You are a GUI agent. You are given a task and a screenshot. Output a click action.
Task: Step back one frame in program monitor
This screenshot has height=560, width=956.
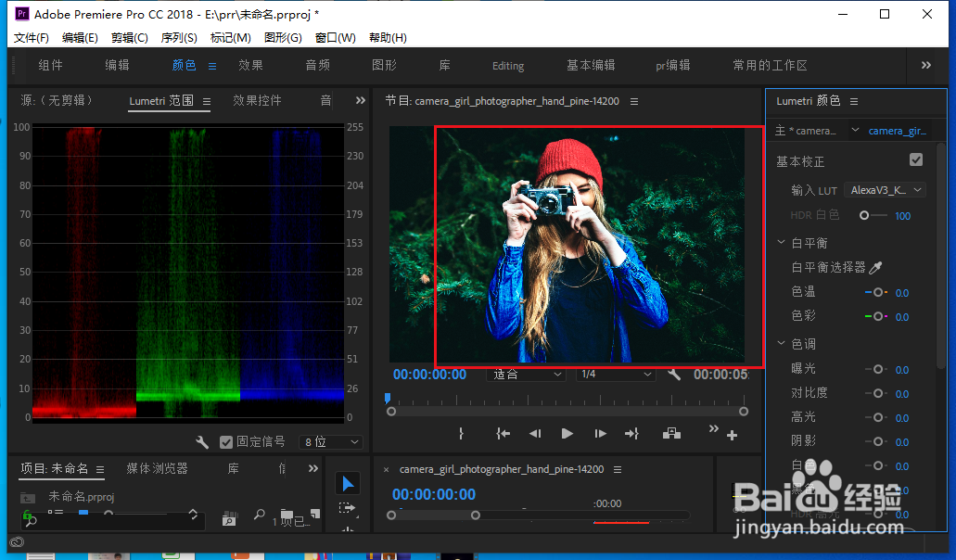535,434
